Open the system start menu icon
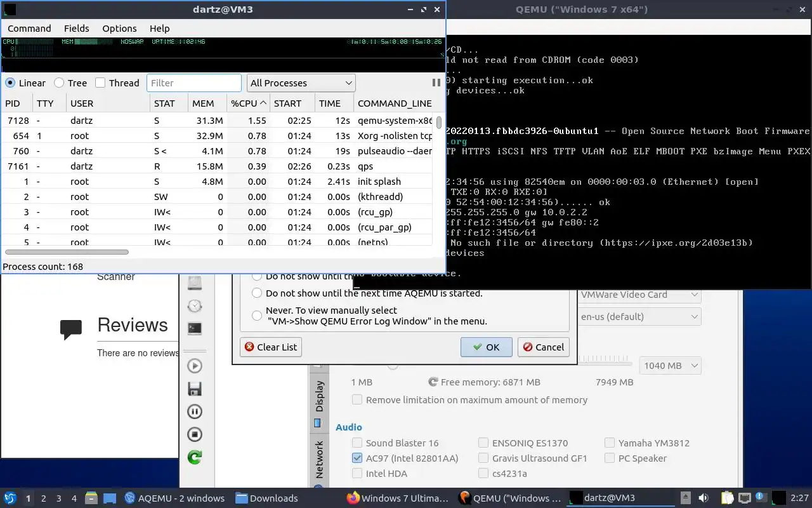The height and width of the screenshot is (508, 812). coord(10,498)
